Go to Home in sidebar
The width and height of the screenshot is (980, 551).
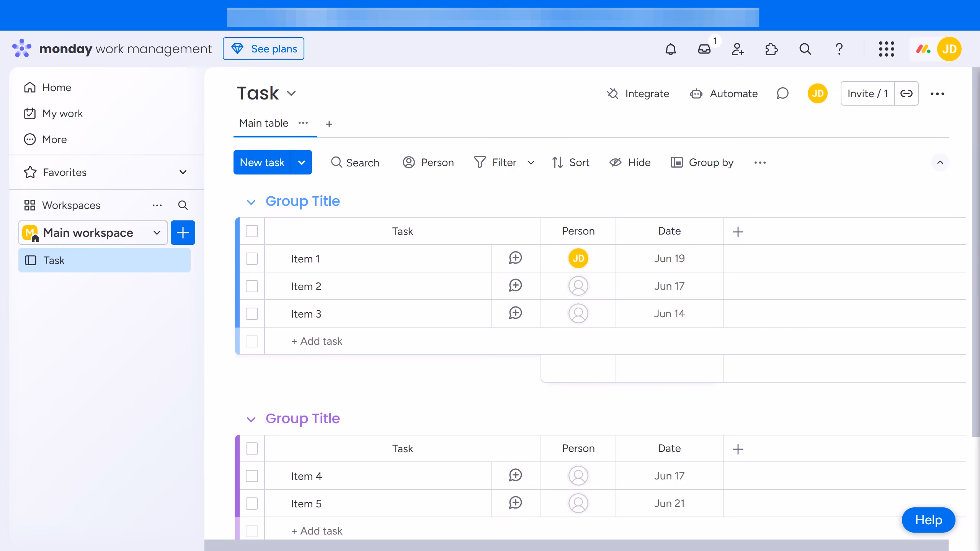click(x=47, y=87)
